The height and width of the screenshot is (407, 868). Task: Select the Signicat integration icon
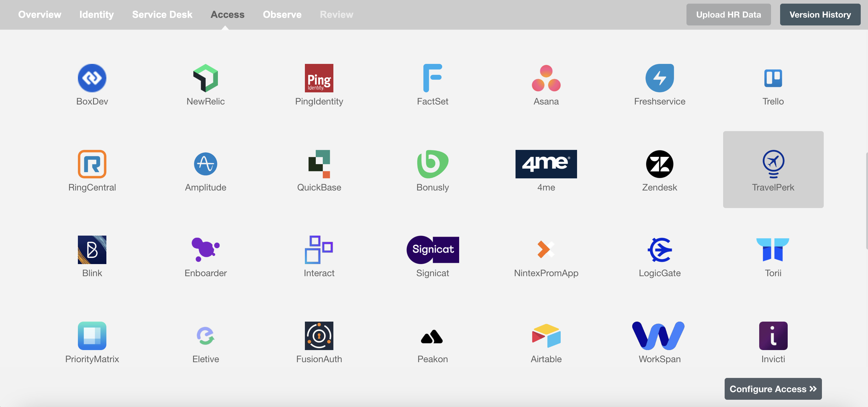coord(432,250)
